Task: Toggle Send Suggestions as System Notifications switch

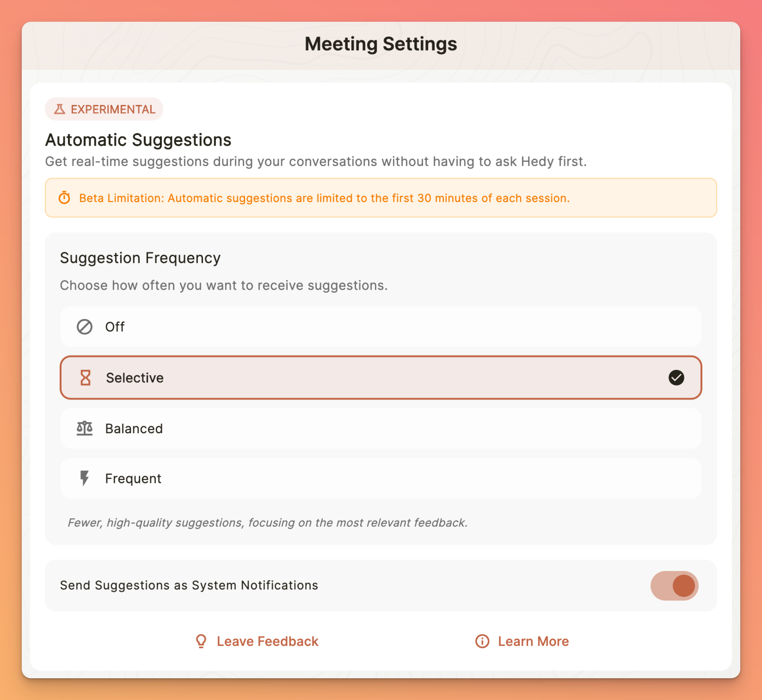Action: click(x=674, y=586)
